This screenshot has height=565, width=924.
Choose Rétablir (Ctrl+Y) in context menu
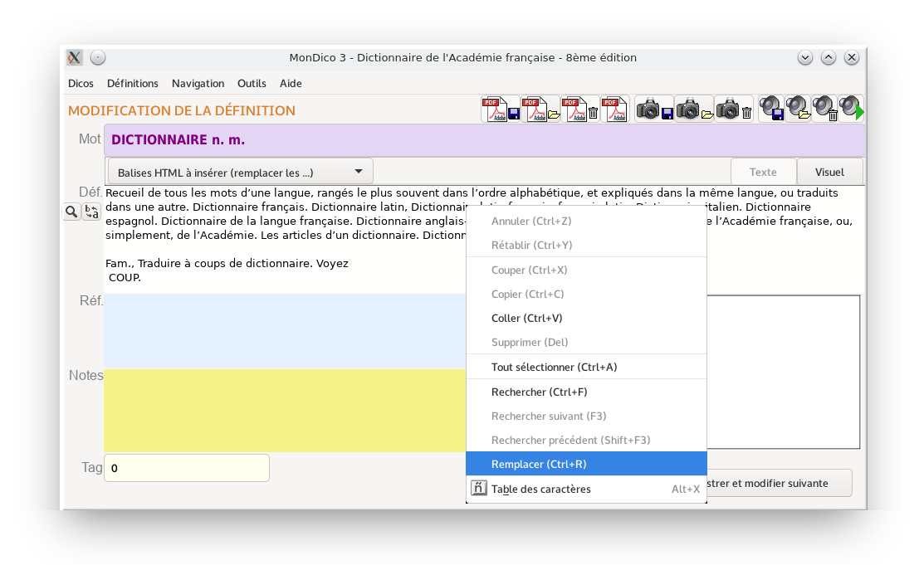[x=586, y=245]
